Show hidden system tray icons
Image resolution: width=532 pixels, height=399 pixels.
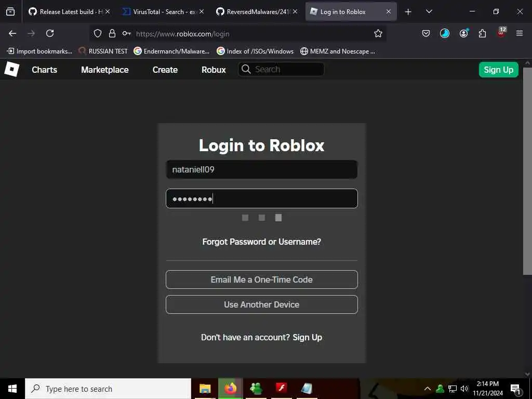(x=428, y=389)
